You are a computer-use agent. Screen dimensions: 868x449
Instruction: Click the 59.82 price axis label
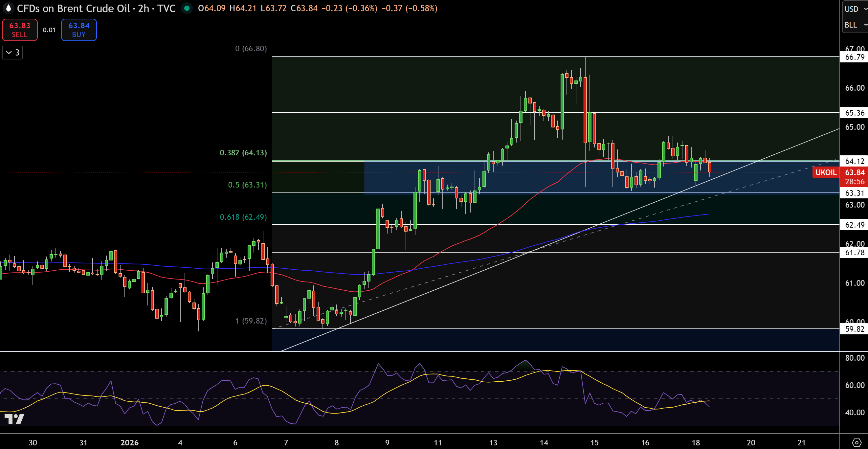pyautogui.click(x=854, y=329)
